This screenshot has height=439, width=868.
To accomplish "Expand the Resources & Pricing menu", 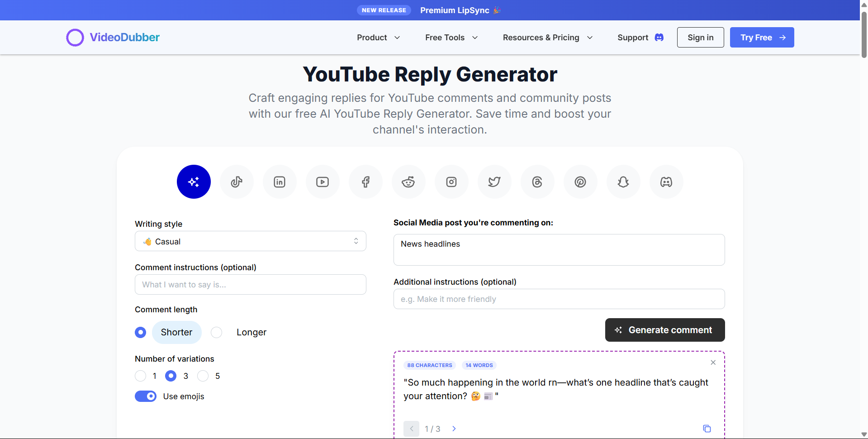I will click(x=548, y=38).
